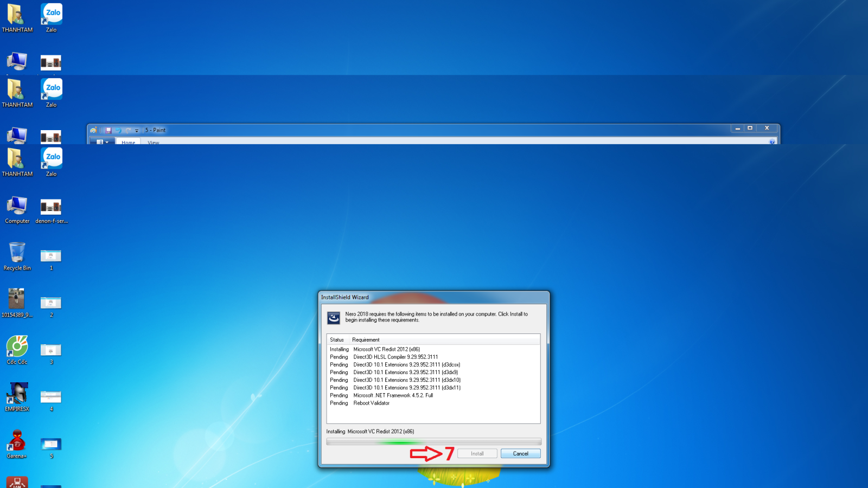
Task: Click the Requirement column header
Action: coord(366,340)
